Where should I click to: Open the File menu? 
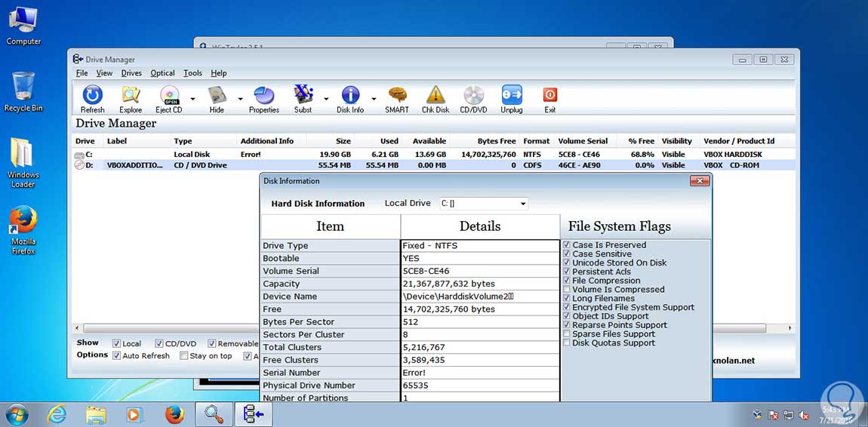tap(82, 73)
